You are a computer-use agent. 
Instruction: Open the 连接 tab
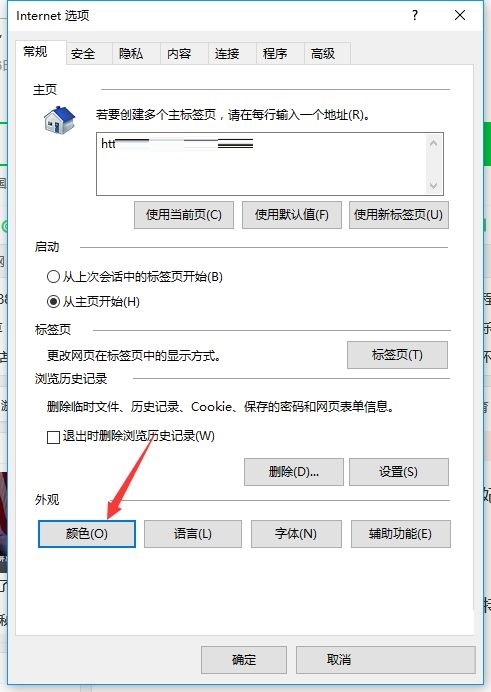click(227, 54)
